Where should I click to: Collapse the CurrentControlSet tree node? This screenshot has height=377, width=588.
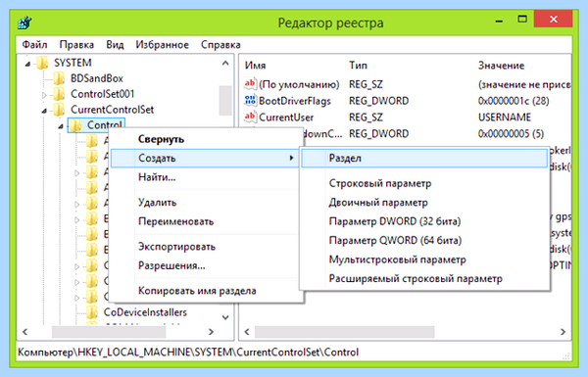tap(44, 111)
